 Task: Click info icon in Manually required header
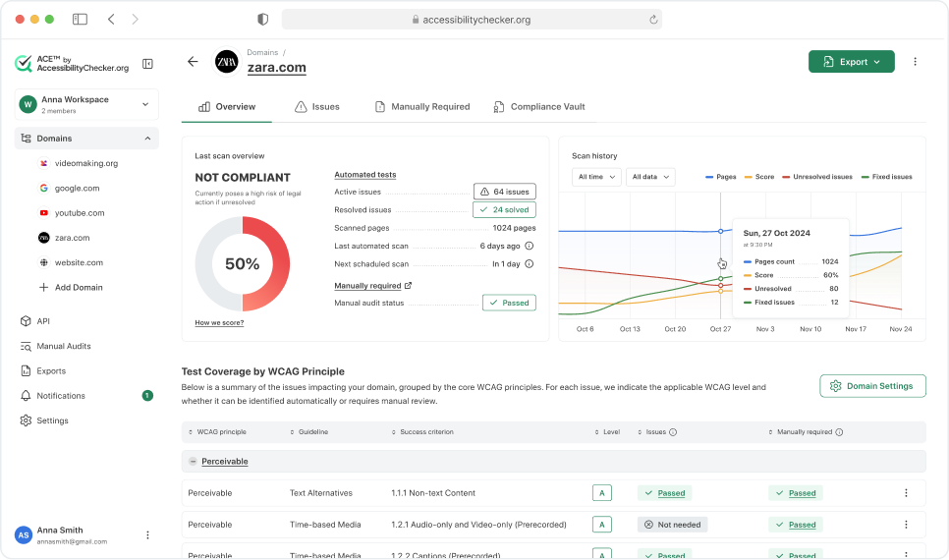pos(839,432)
